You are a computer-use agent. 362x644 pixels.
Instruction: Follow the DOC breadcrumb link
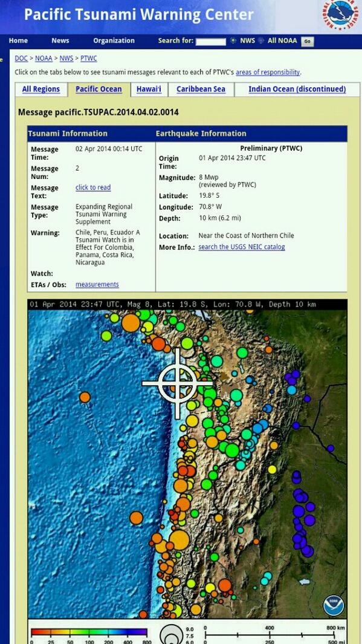coord(21,58)
